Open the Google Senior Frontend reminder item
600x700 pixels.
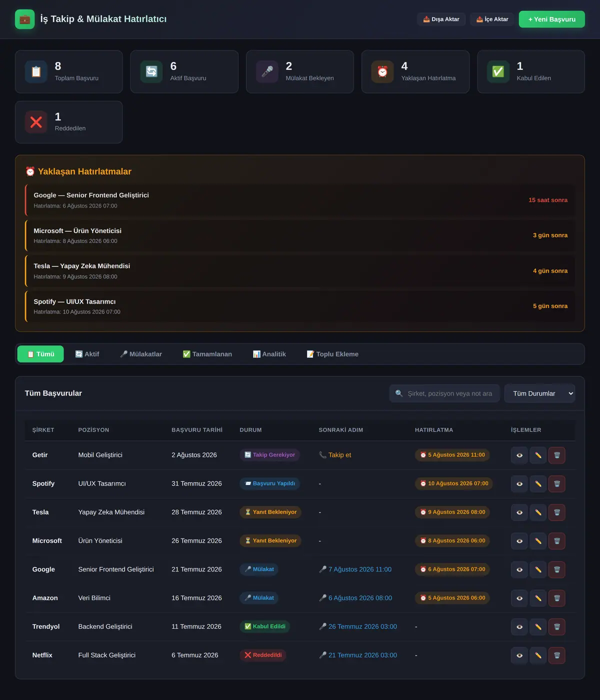(300, 200)
